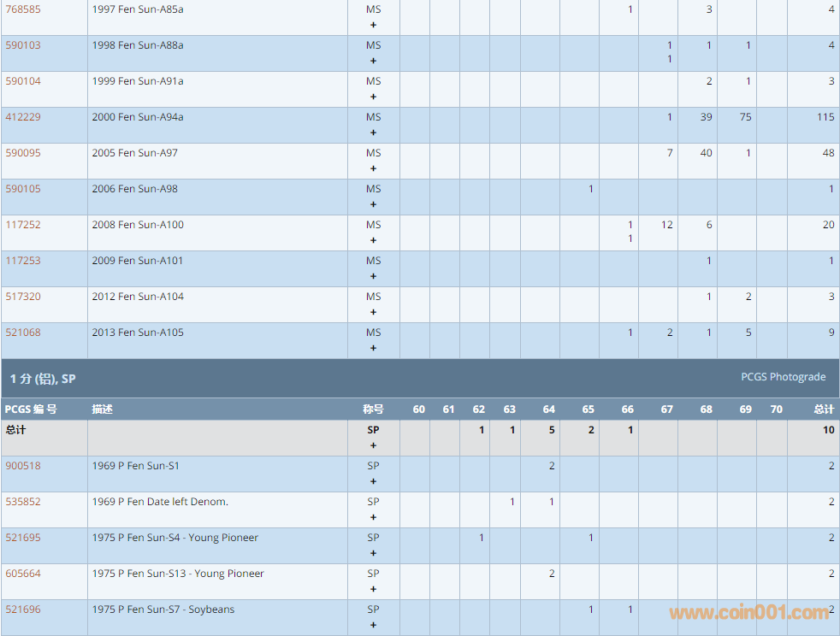The height and width of the screenshot is (636, 840).
Task: Open SP coin number 900518
Action: 23,466
